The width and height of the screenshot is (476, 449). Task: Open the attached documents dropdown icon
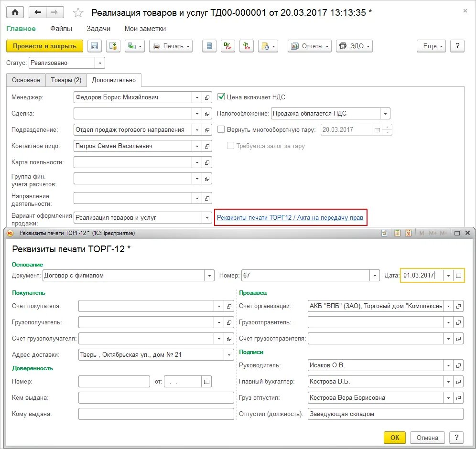268,46
